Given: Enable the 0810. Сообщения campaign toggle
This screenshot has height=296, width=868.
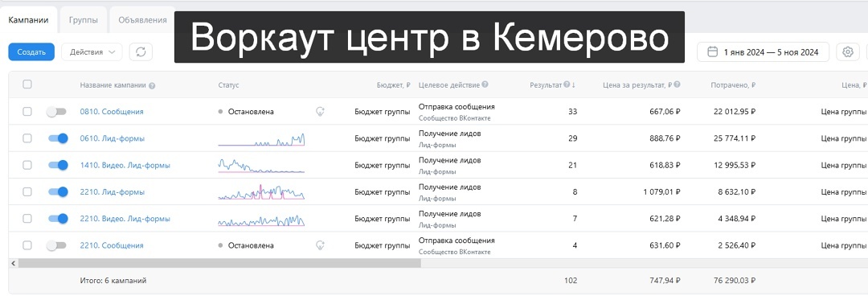Looking at the screenshot, I should (56, 112).
